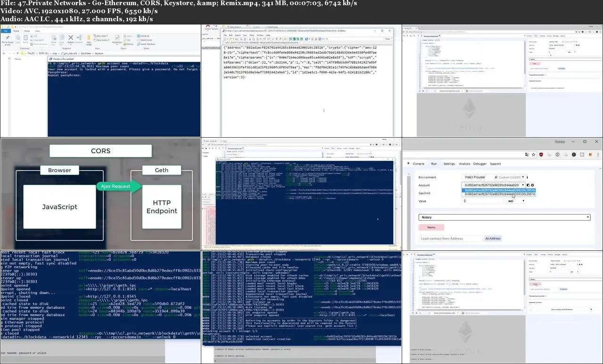Click the At Address button in zoomed Remix

493,239
